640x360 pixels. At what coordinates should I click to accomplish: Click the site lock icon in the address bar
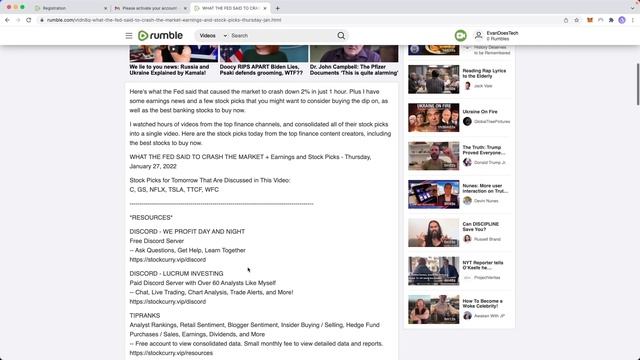pos(42,20)
